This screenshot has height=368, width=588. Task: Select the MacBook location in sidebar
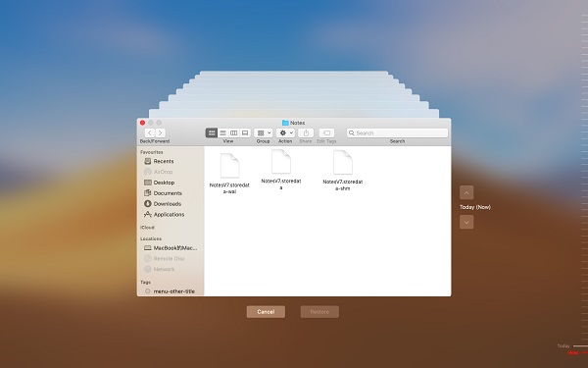coord(171,248)
